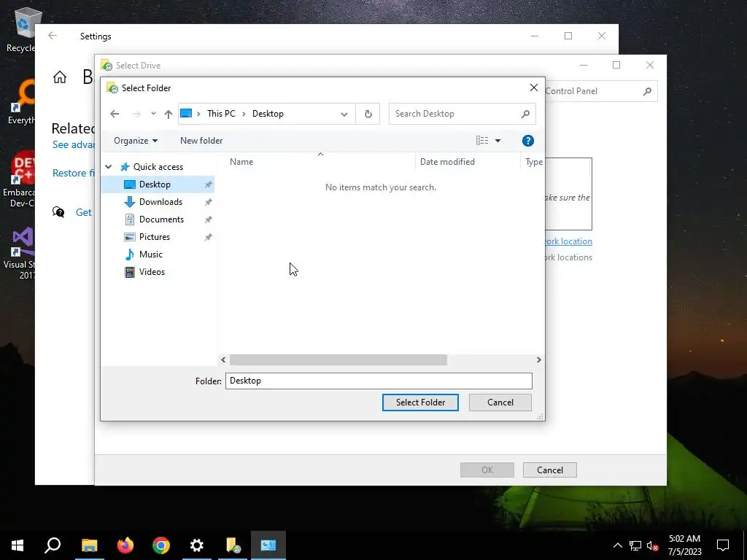Click Desktop in address breadcrumb
The width and height of the screenshot is (747, 560).
click(268, 114)
